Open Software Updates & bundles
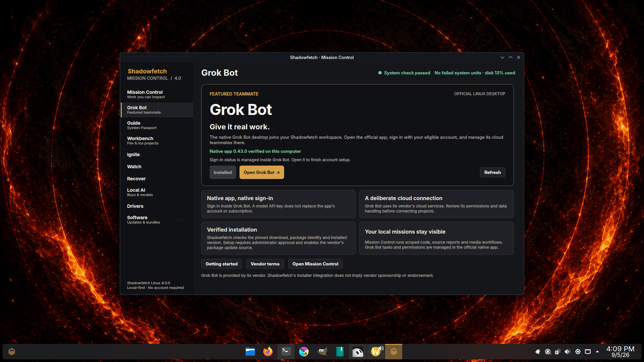The width and height of the screenshot is (644, 362). point(157,220)
